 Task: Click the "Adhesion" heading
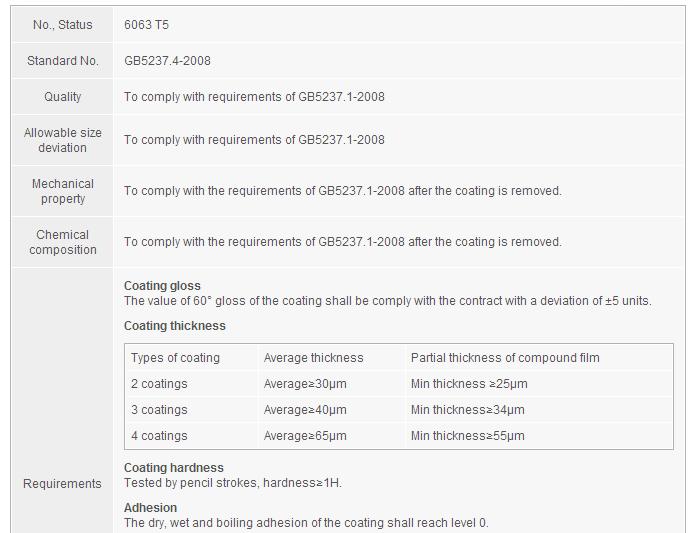pos(150,508)
